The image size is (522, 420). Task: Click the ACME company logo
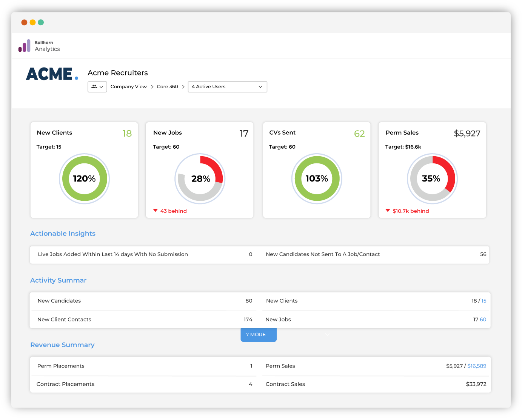[52, 74]
